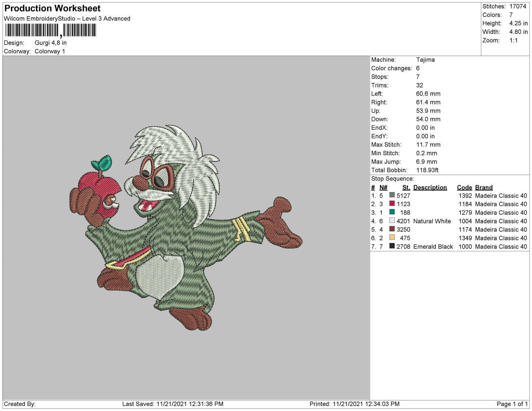Click the 'St.' column header
This screenshot has width=532, height=411.
pos(406,187)
